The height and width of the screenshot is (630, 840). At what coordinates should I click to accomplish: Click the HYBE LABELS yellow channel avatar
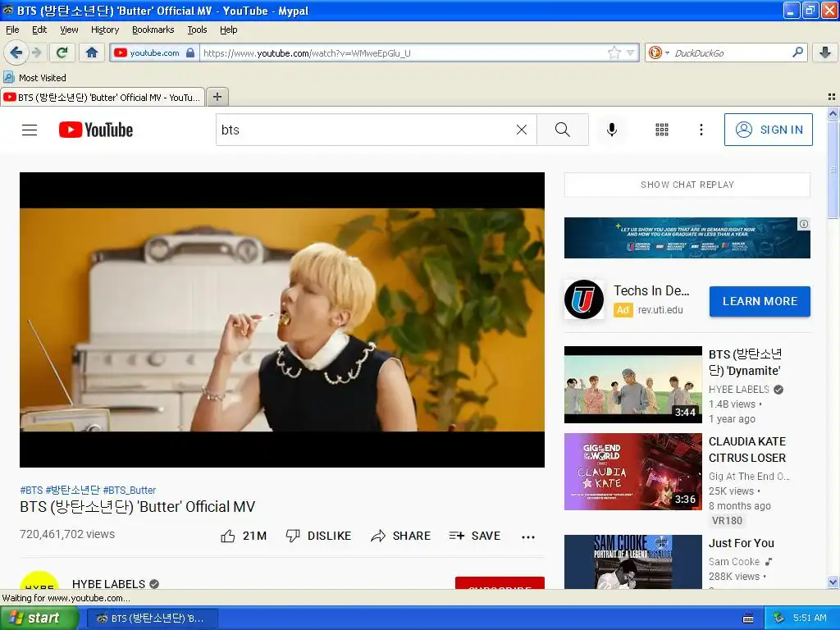(x=39, y=581)
